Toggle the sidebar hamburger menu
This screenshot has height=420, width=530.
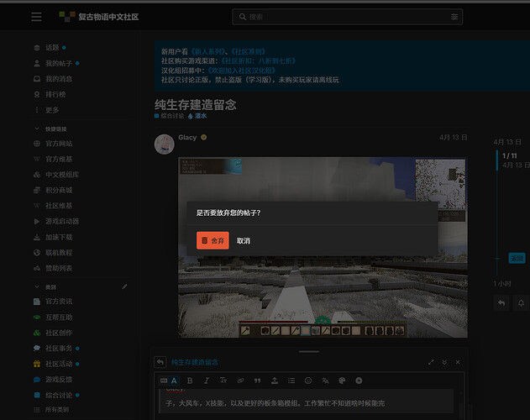point(36,17)
